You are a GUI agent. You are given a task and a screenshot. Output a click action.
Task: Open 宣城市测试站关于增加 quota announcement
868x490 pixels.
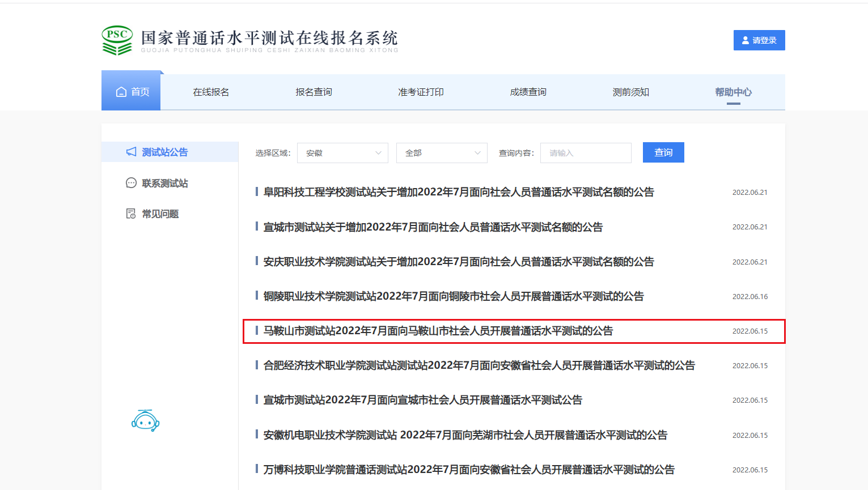[x=433, y=227]
